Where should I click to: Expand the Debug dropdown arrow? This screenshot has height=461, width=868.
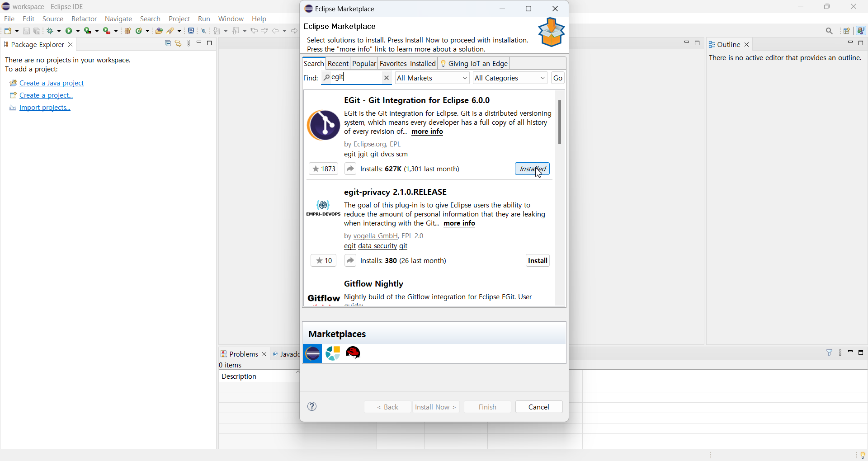pos(59,31)
